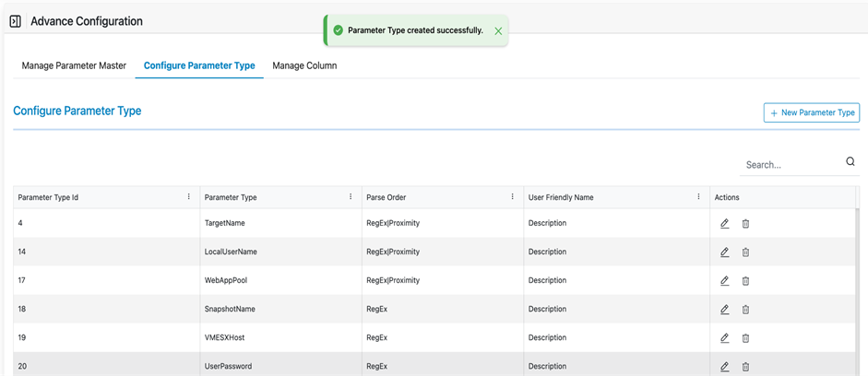
Task: Edit the SnapshotName parameter type
Action: [725, 310]
